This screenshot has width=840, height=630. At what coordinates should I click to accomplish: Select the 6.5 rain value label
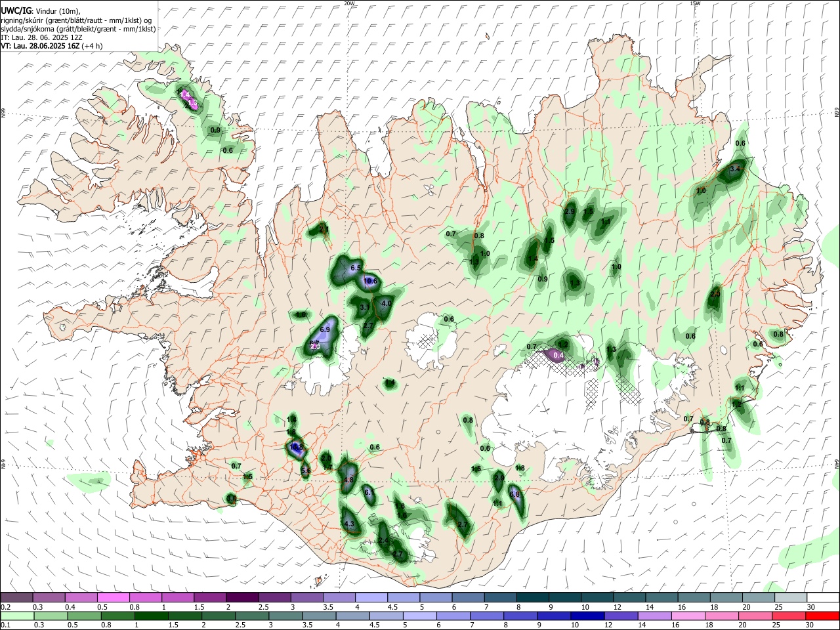click(x=356, y=268)
